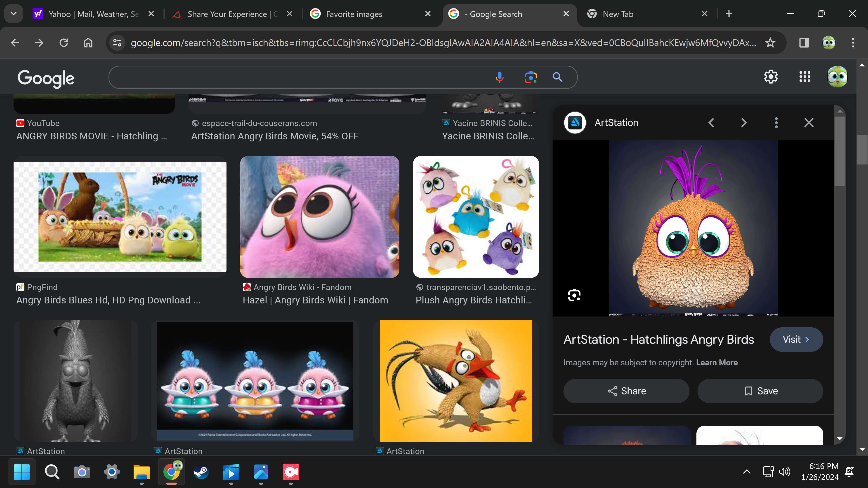Toggle the Chrome side panel
The image size is (868, 488).
pos(804,43)
